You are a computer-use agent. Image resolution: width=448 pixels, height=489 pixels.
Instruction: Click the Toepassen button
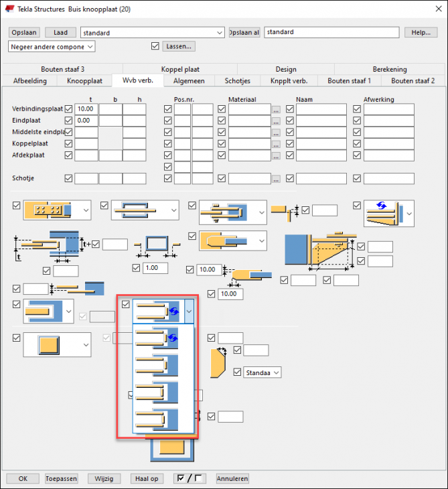[61, 478]
